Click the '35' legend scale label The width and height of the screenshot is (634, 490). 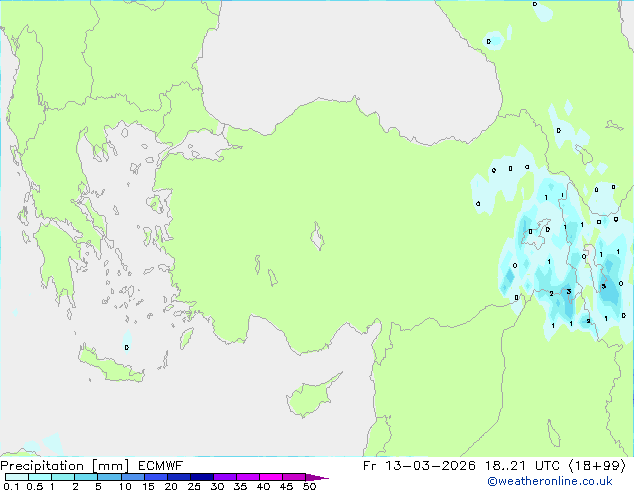click(x=240, y=486)
